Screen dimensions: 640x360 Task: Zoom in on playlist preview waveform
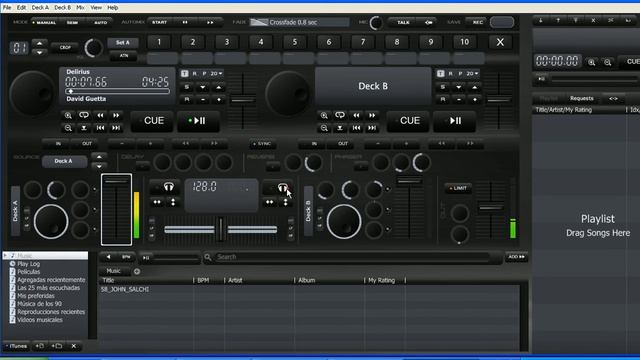pos(591,62)
